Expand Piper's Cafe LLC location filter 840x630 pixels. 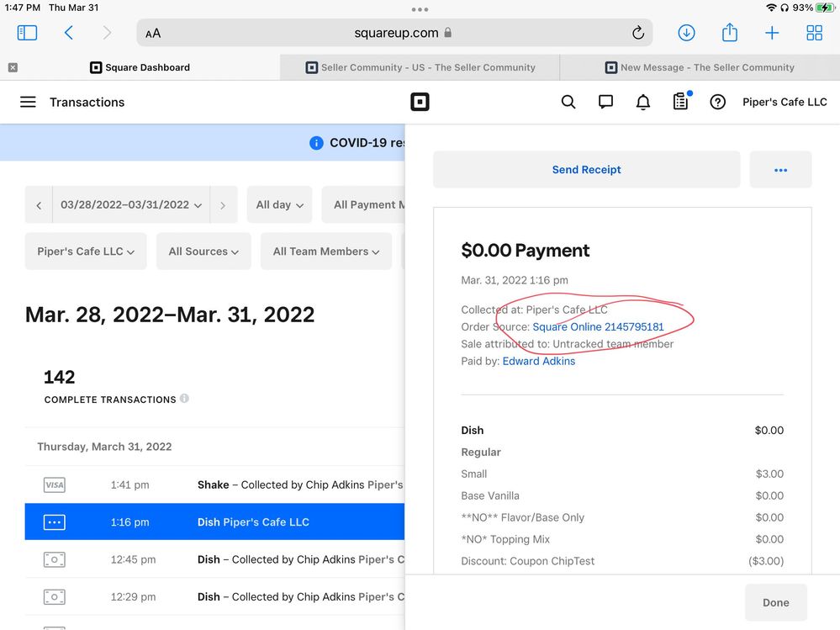86,251
